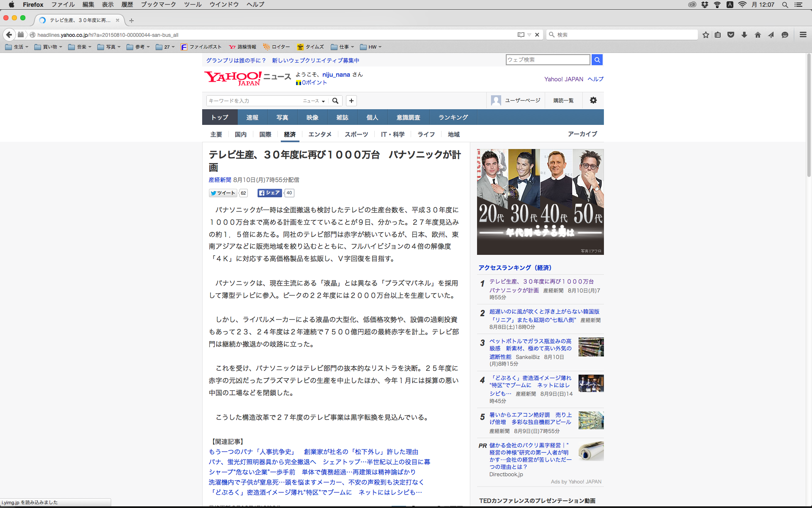This screenshot has width=812, height=508.
Task: Open the downloads arrow icon
Action: click(x=744, y=35)
